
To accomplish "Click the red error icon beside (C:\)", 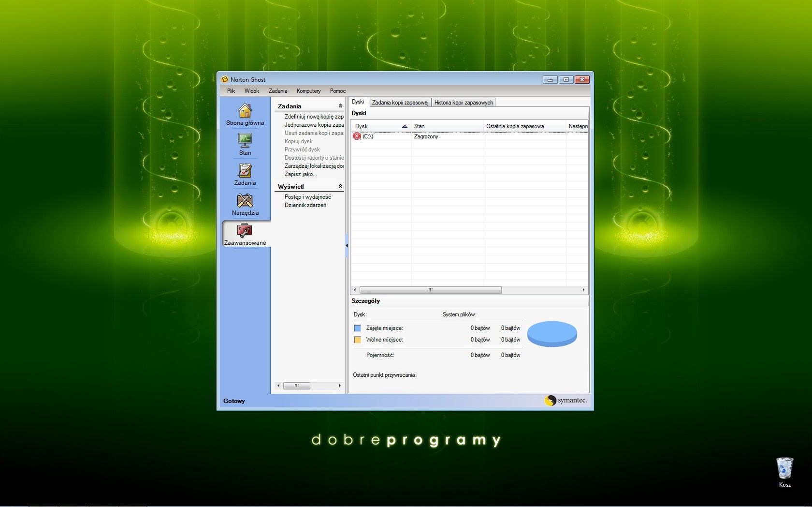I will pos(357,136).
